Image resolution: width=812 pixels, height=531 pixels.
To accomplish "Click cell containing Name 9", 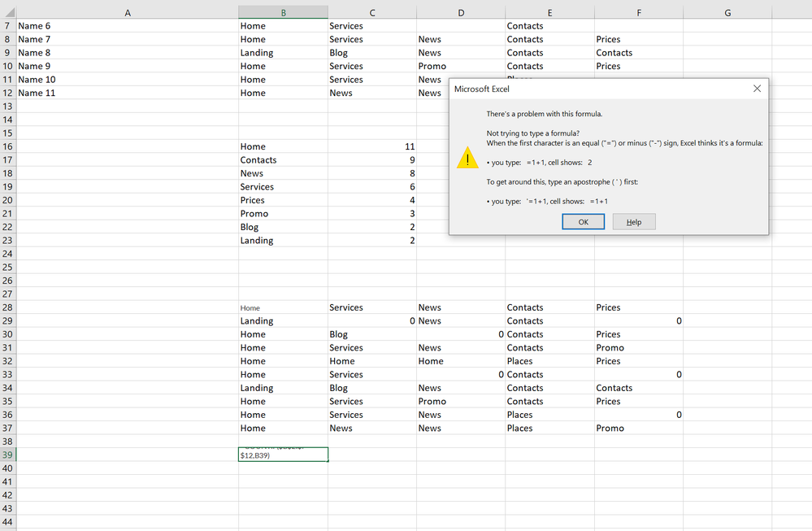I will [128, 67].
